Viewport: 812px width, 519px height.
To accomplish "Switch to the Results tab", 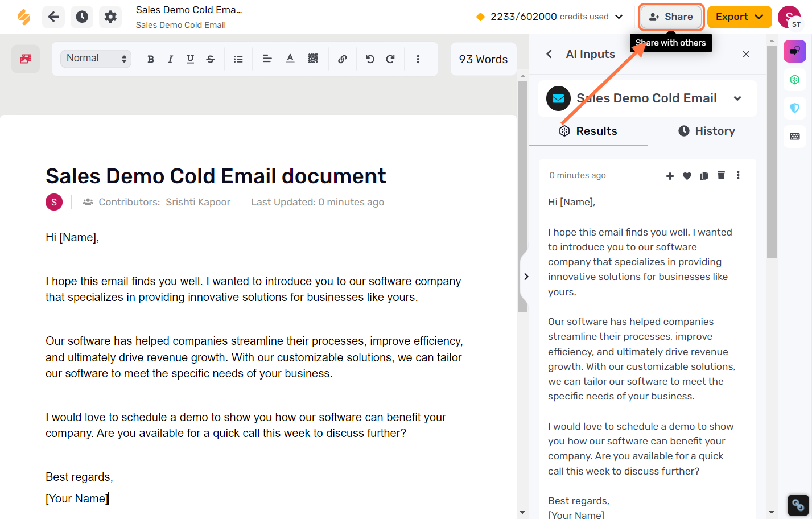I will click(x=588, y=131).
